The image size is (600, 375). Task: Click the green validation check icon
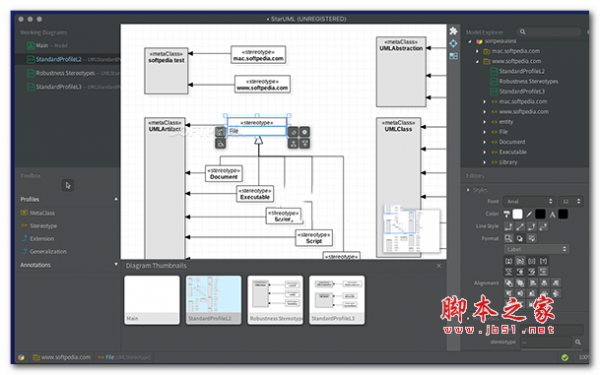tap(564, 357)
